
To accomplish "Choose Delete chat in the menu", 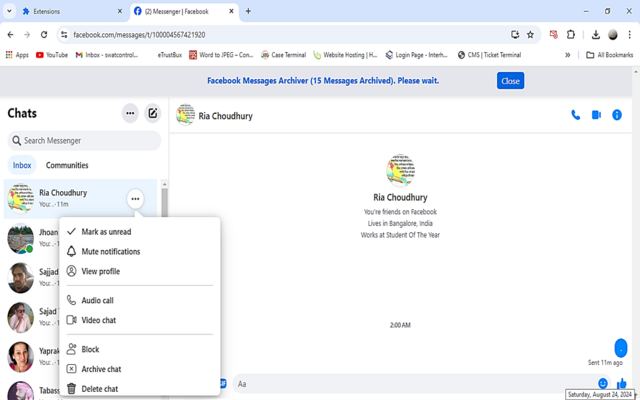I will (140, 389).
